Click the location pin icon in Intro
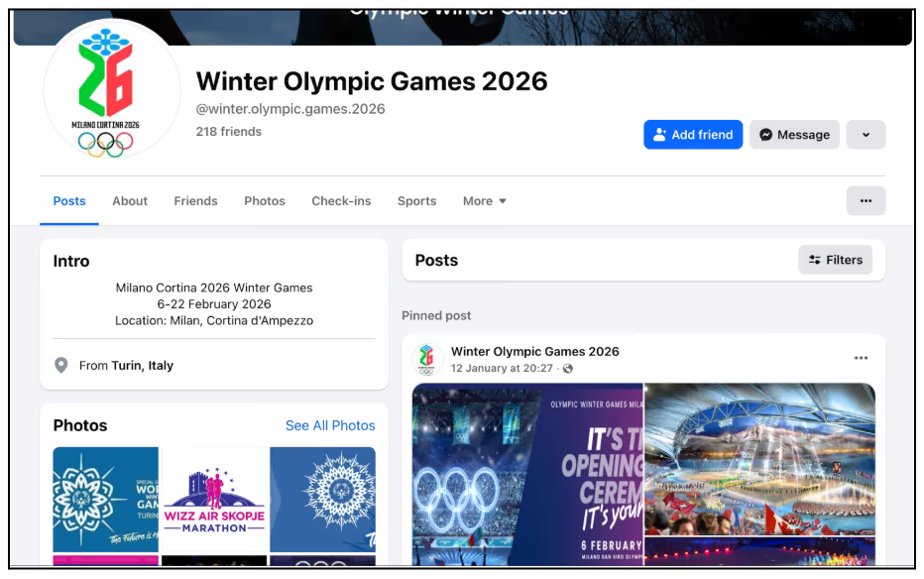Screen dimensions: 924x579 (x=61, y=366)
